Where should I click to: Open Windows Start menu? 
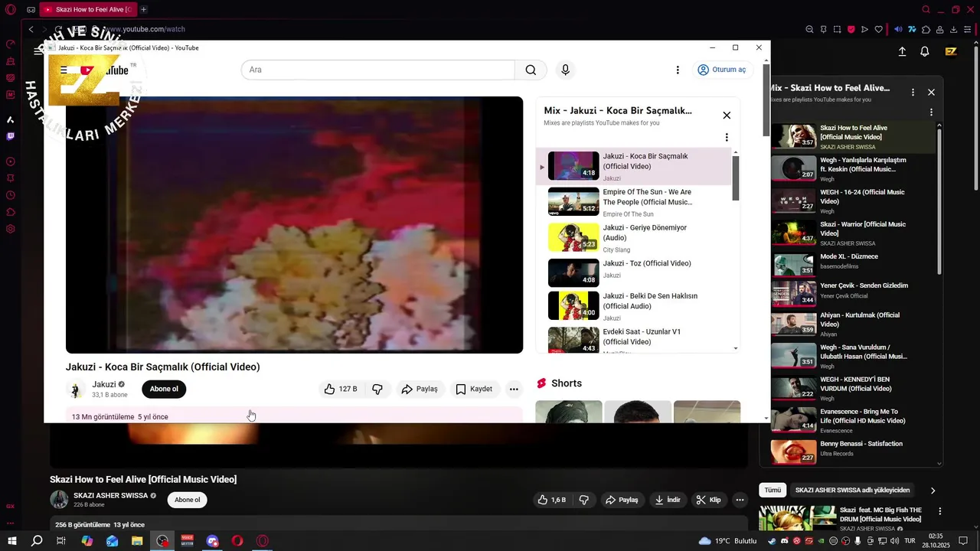coord(11,541)
